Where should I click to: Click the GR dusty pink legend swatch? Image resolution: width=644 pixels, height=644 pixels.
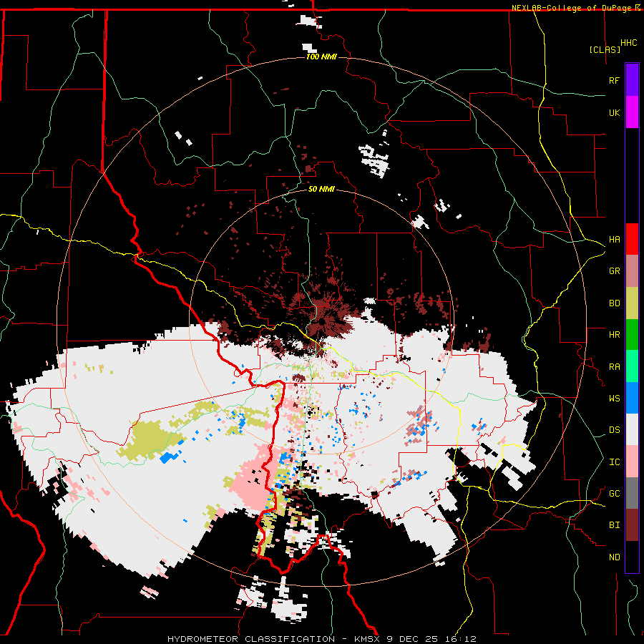point(632,271)
